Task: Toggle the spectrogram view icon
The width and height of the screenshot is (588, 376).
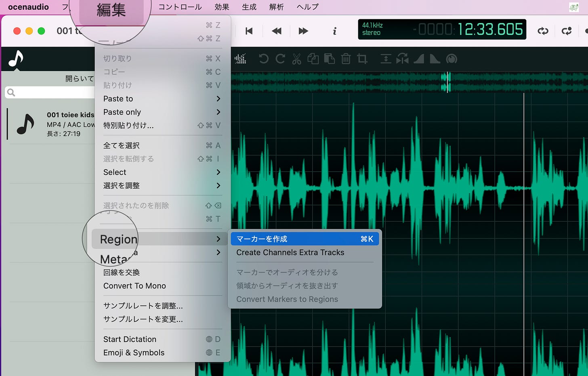Action: 240,59
